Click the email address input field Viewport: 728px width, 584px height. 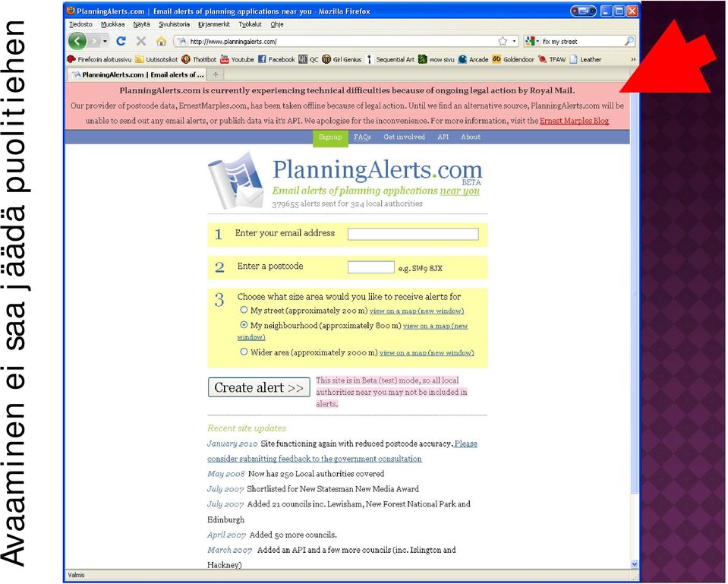point(413,234)
